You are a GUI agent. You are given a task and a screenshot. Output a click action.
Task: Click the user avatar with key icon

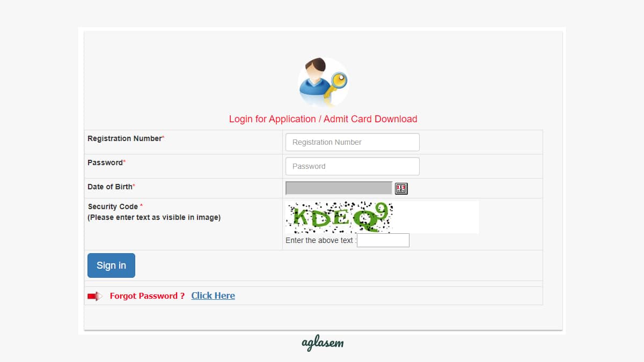tap(323, 83)
